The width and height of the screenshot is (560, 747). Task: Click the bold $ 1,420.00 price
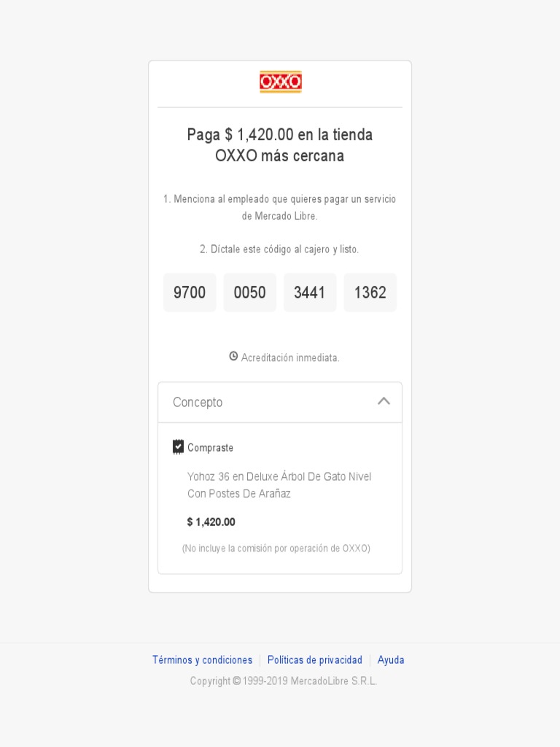coord(211,522)
